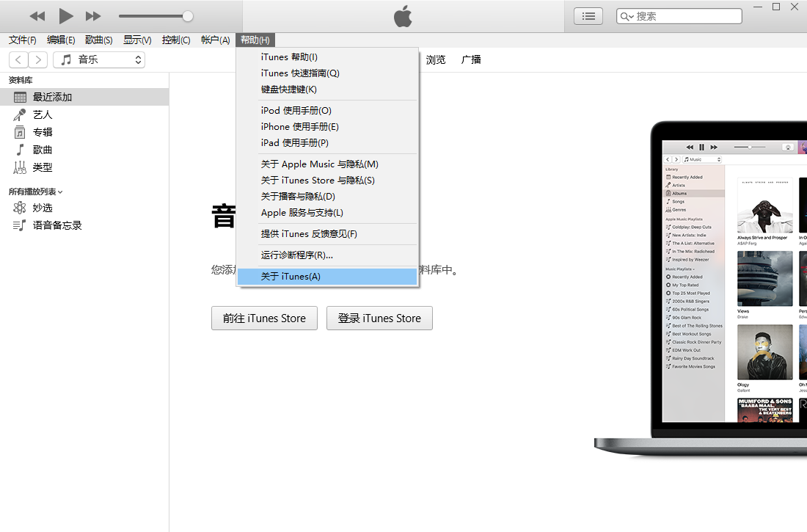Image resolution: width=807 pixels, height=532 pixels.
Task: Choose 键盘快捷键(K)
Action: pyautogui.click(x=327, y=89)
